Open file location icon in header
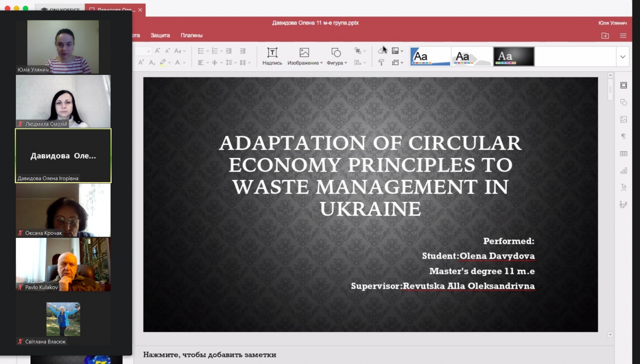This screenshot has height=364, width=640. pyautogui.click(x=605, y=36)
